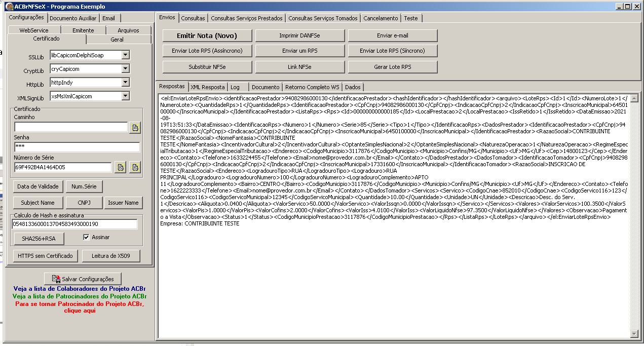Toggle the Assinar checkbox
Screen dimensions: 644x346
(86, 237)
